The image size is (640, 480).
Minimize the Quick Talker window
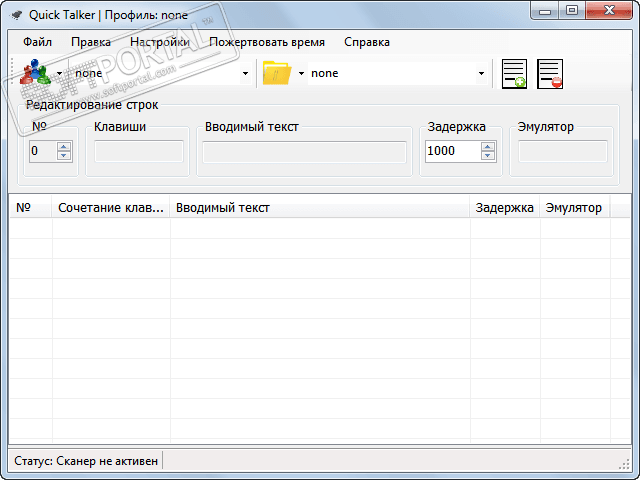point(545,11)
